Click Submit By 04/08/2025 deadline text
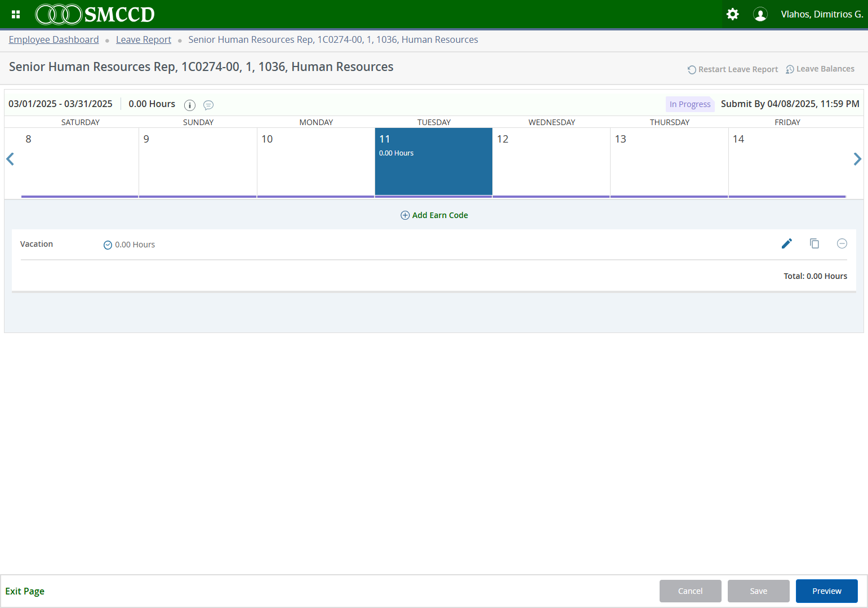 click(790, 104)
